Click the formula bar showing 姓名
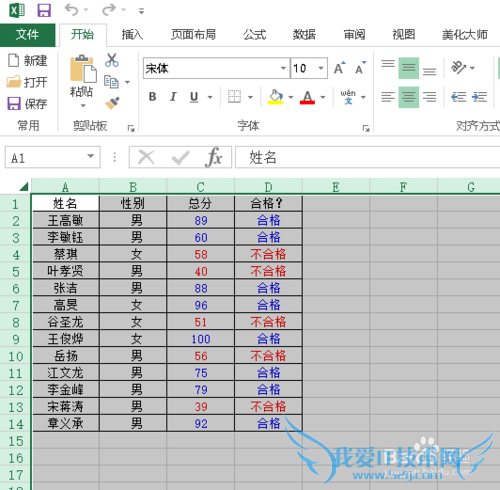The height and width of the screenshot is (490, 500). [x=367, y=157]
